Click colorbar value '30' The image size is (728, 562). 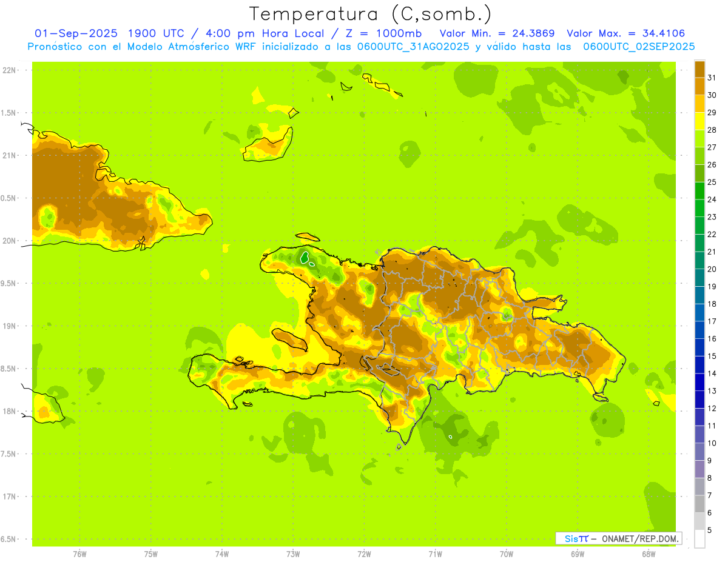coord(712,95)
